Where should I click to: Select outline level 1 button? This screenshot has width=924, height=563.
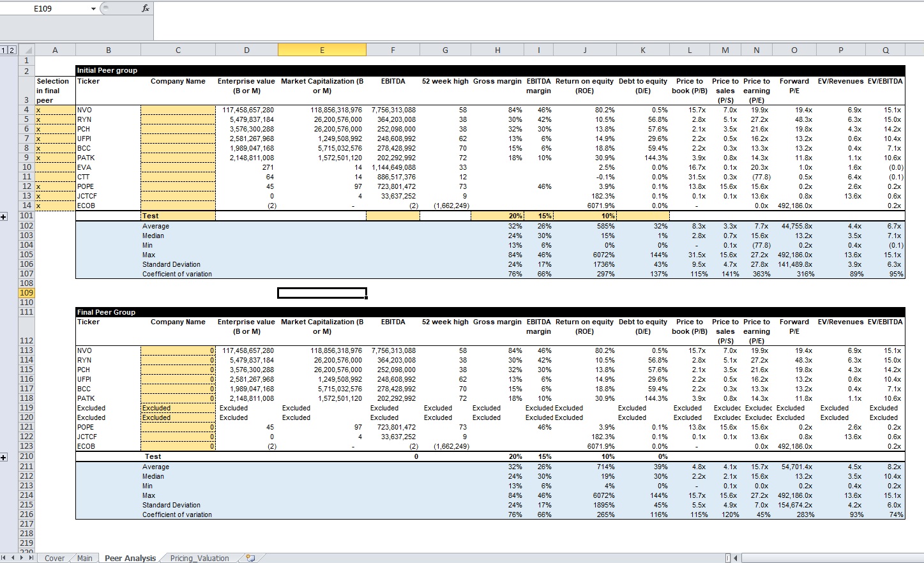point(4,50)
